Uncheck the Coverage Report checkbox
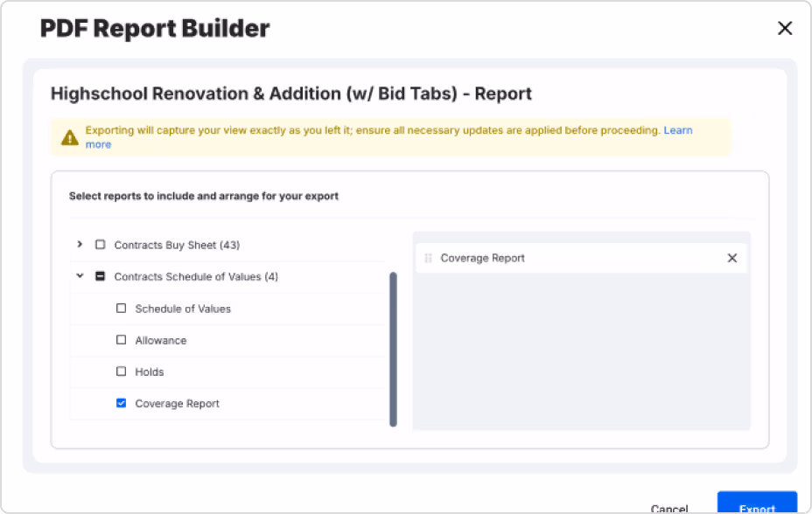 coord(121,403)
